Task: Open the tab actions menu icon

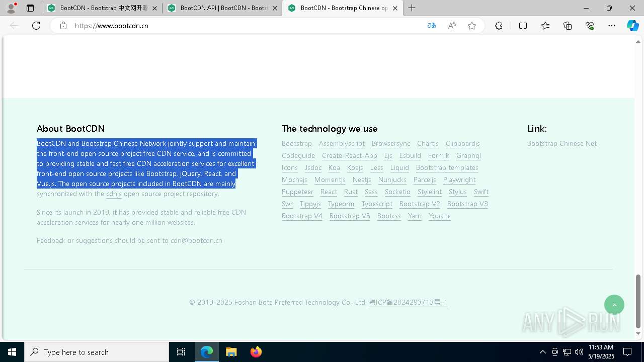Action: [30, 8]
